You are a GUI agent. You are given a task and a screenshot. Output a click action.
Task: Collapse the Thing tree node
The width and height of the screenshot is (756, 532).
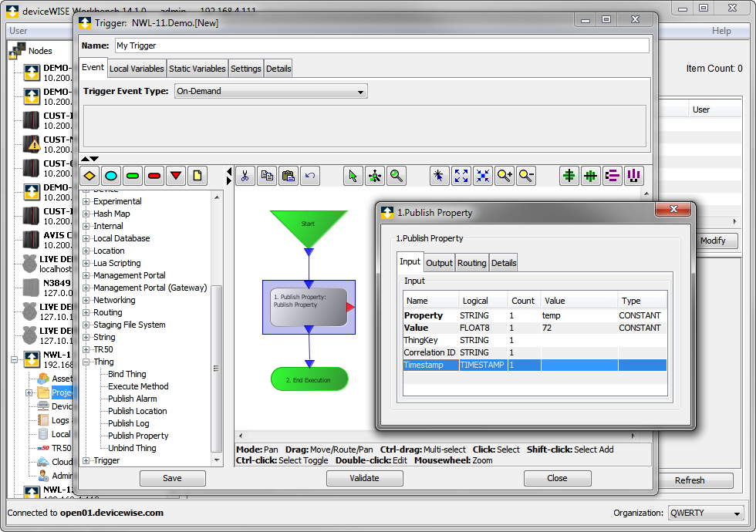pyautogui.click(x=86, y=362)
